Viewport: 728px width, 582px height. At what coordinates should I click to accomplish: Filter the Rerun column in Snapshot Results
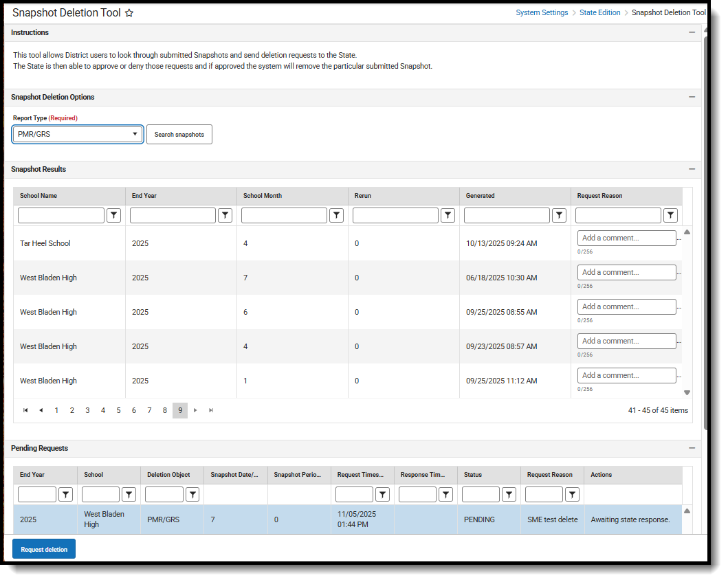coord(448,215)
